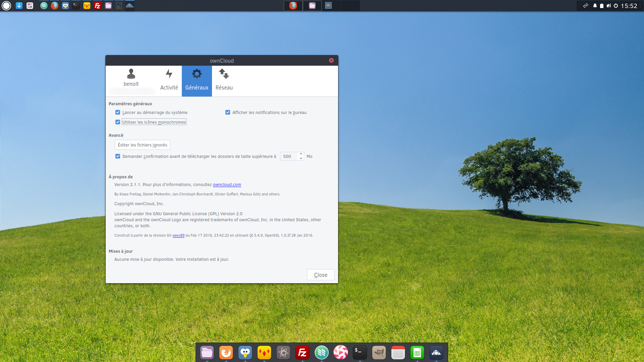The height and width of the screenshot is (362, 644).
Task: Launch terminal from top panel
Action: point(76,6)
